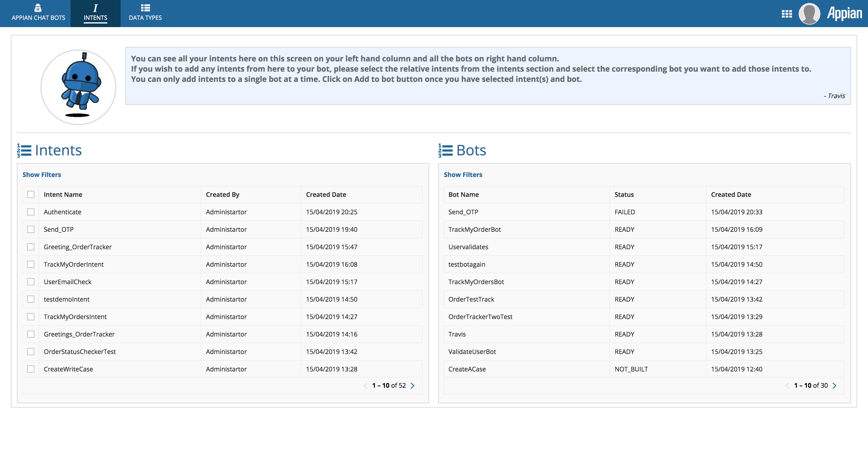The image size is (868, 472).
Task: Expand Show Filters in Bots panel
Action: (x=463, y=175)
